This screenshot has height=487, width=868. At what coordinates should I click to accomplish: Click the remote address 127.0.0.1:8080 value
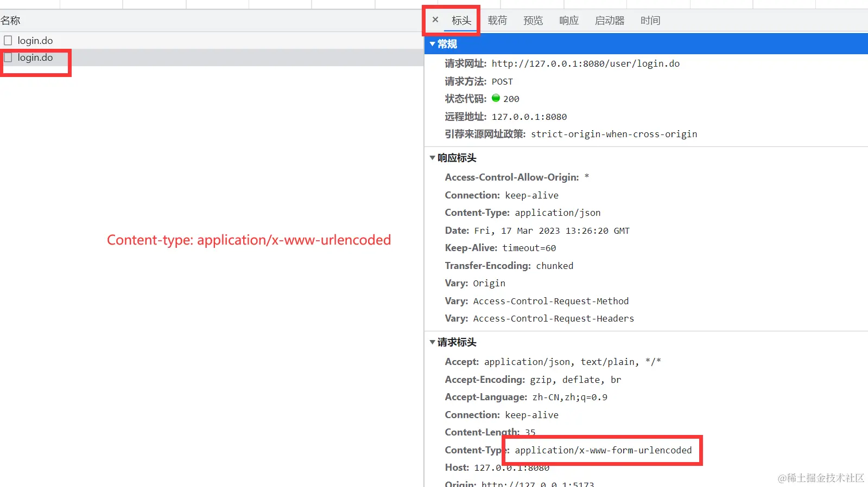pyautogui.click(x=529, y=117)
